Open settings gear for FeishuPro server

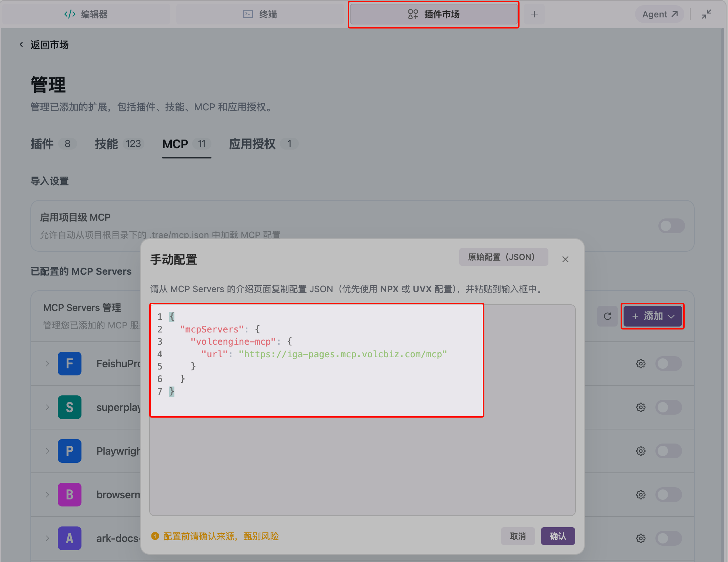point(641,364)
